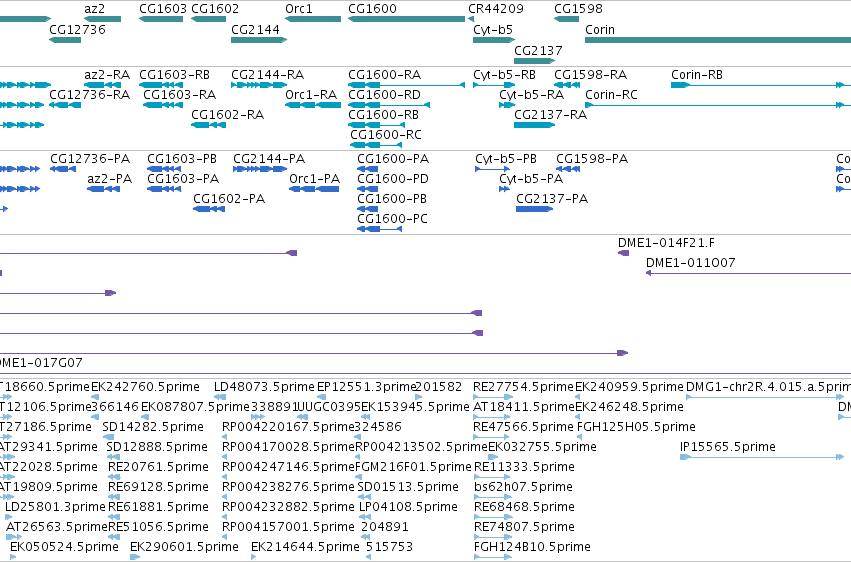This screenshot has width=851, height=562.
Task: Click the CG1600-RA transcript
Action: tap(407, 85)
